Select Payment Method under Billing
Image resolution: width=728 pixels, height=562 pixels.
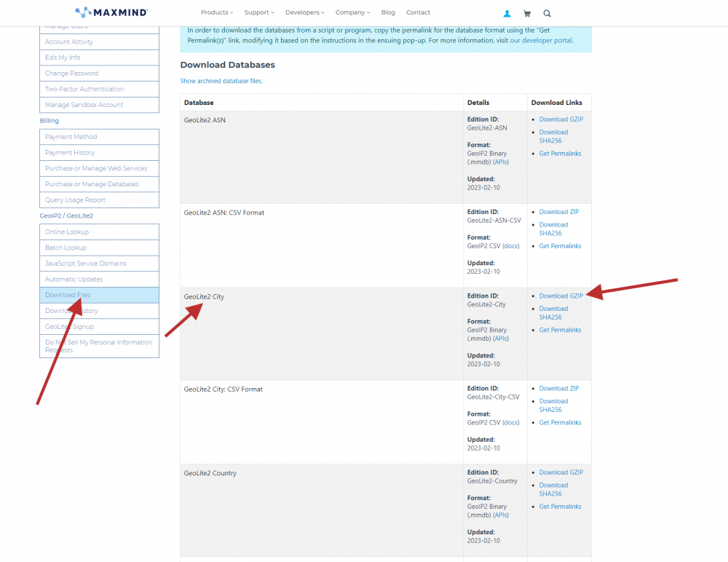point(71,136)
